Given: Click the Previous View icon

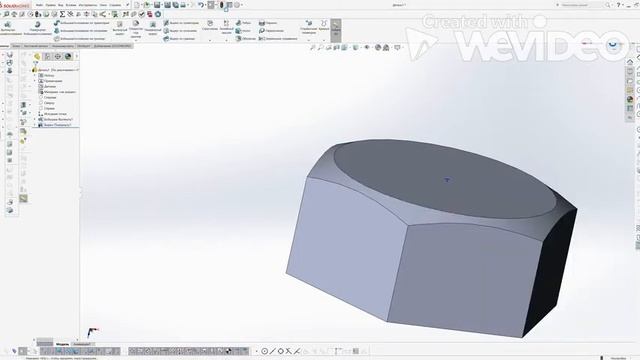Looking at the screenshot, I should coord(329,48).
